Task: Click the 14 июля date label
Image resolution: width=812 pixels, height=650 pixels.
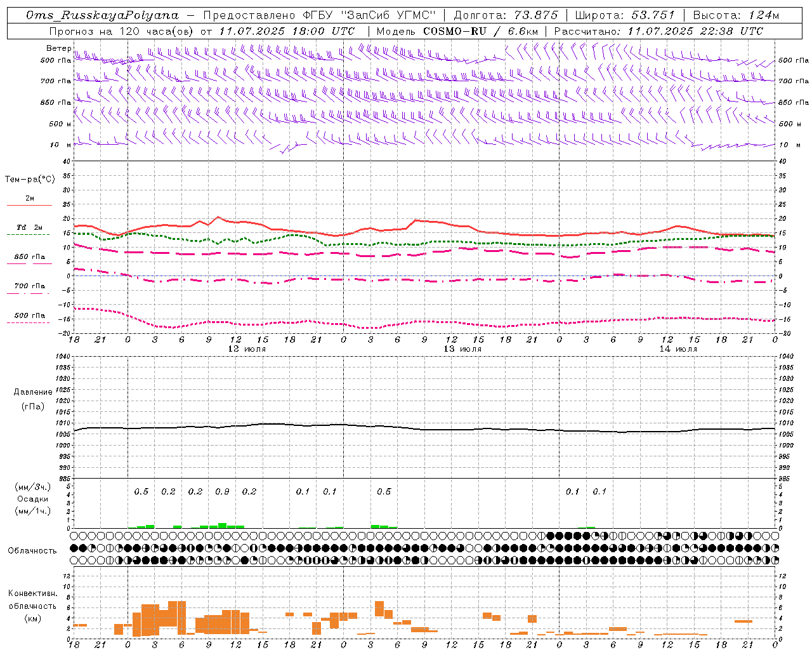Action: pyautogui.click(x=678, y=349)
